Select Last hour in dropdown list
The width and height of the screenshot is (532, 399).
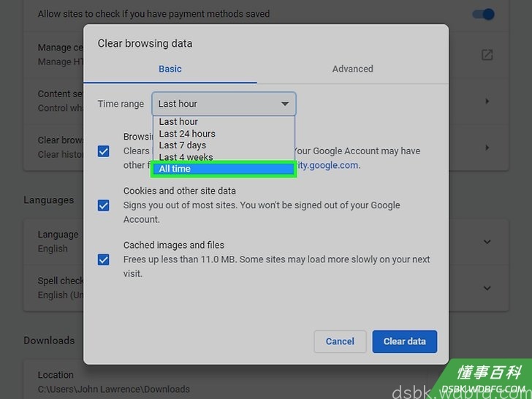tap(224, 121)
